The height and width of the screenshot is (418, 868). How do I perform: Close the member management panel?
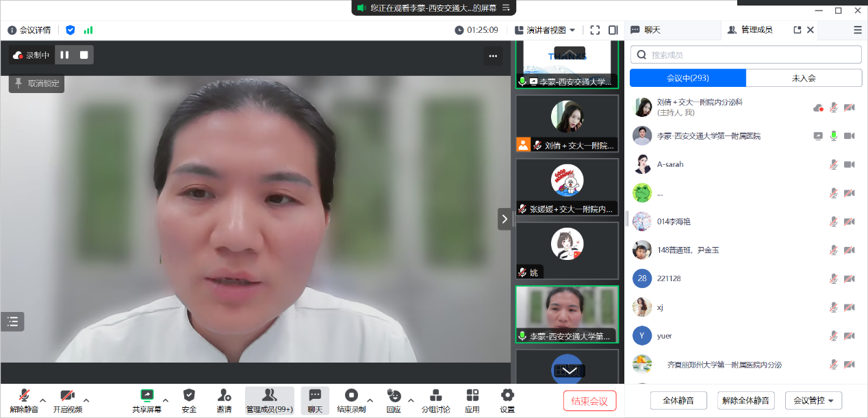(810, 30)
